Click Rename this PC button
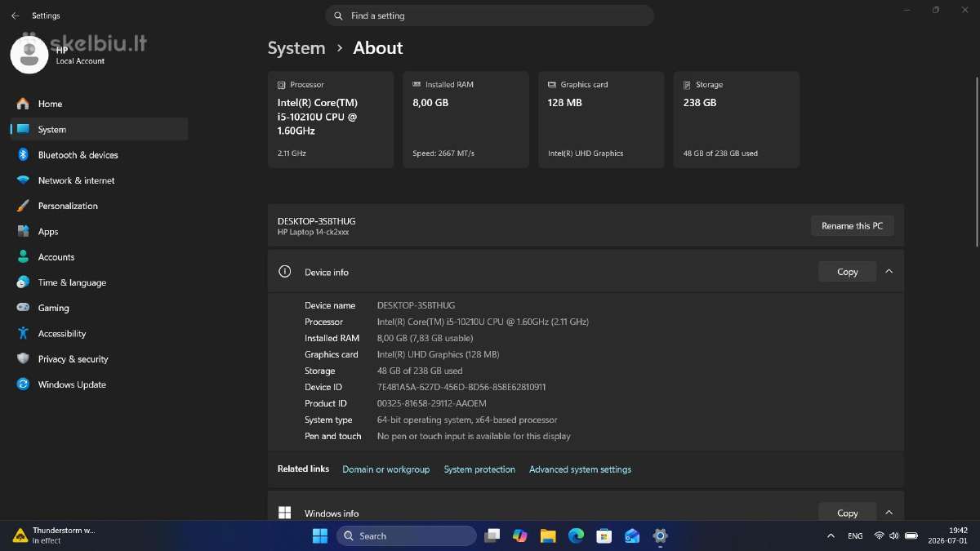This screenshot has height=551, width=980. coord(852,226)
